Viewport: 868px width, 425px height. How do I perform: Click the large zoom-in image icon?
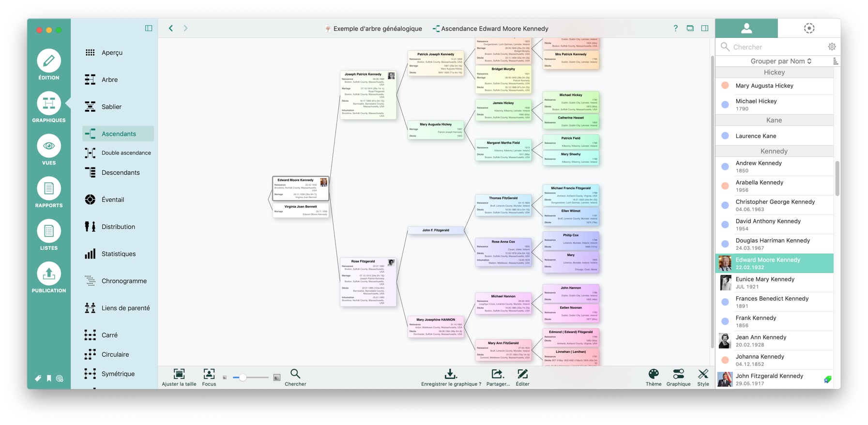pyautogui.click(x=277, y=378)
